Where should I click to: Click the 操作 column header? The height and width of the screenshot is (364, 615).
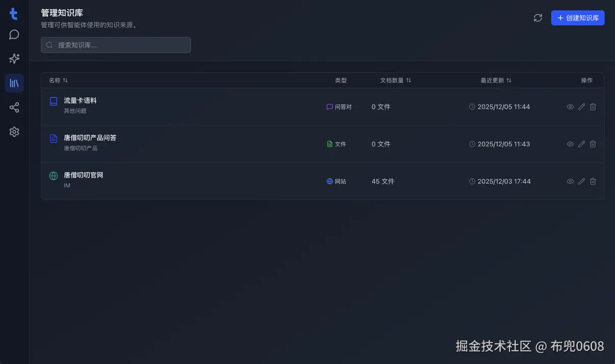[586, 80]
